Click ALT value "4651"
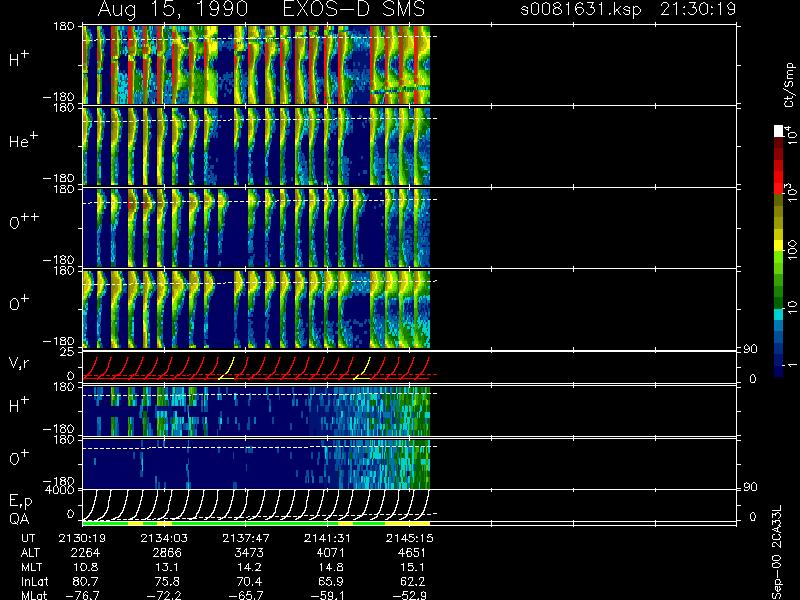 [411, 553]
